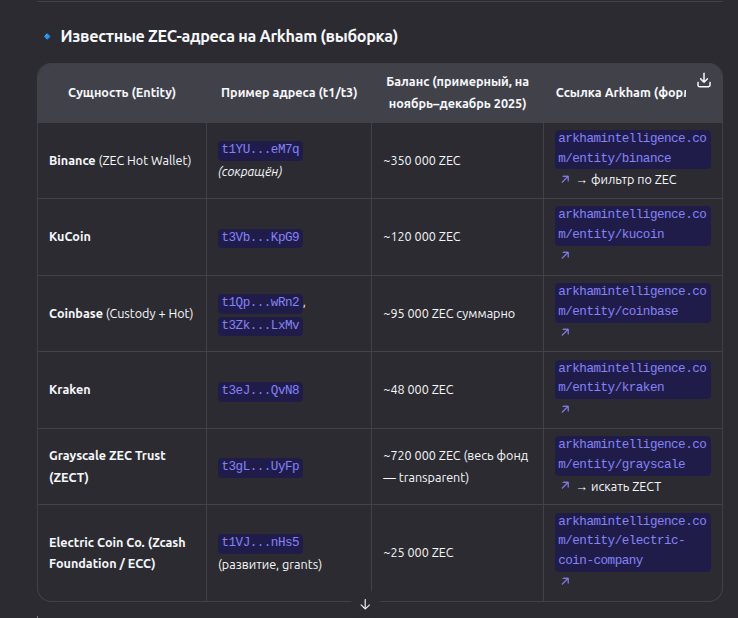Click the '(развитие, grants)' note
738x618 pixels.
[270, 564]
